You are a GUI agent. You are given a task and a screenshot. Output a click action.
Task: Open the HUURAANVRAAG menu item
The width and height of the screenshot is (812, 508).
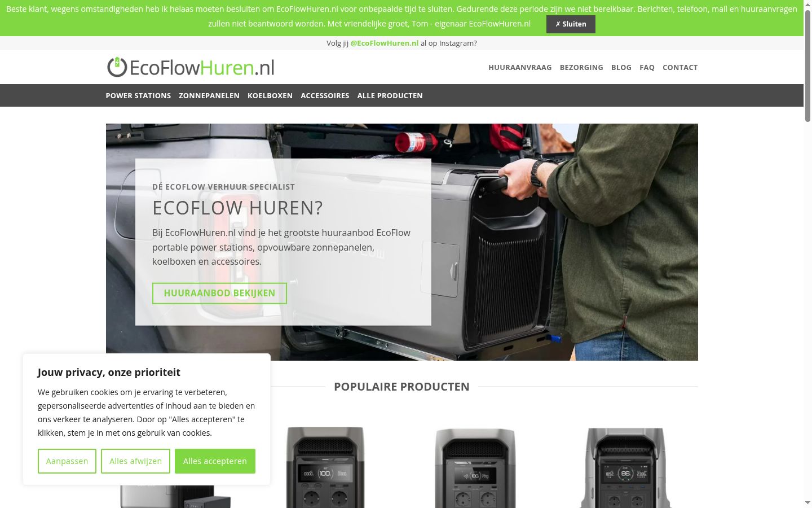point(520,67)
